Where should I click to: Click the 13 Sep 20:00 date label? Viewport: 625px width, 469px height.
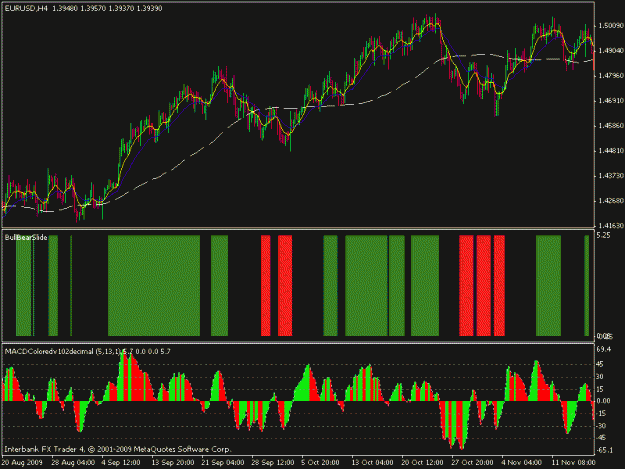point(173,463)
